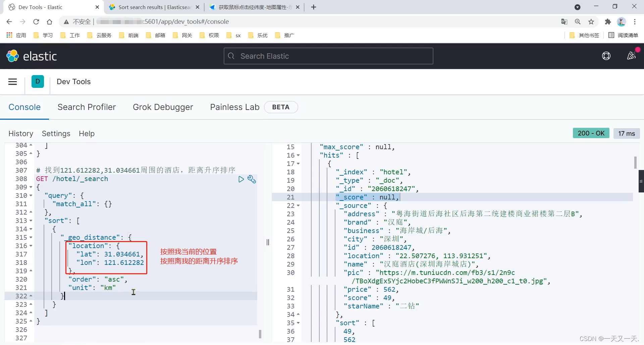The height and width of the screenshot is (345, 644).
Task: Open the console Help
Action: pos(87,133)
